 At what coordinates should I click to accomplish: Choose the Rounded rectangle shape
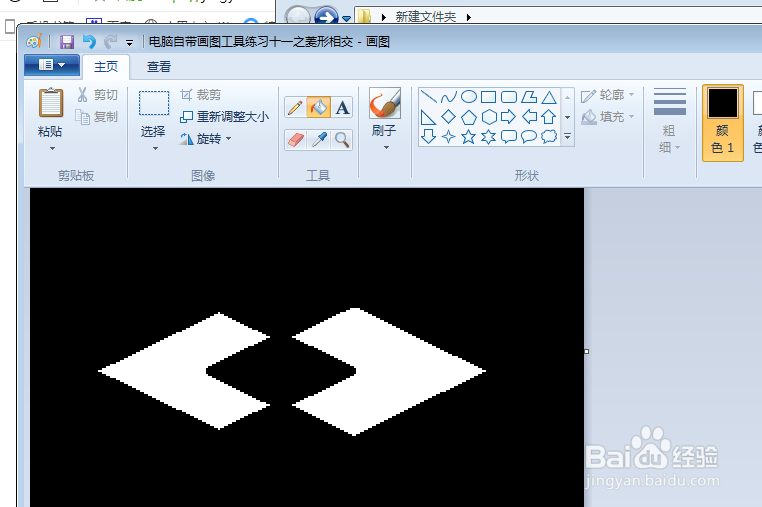click(509, 97)
